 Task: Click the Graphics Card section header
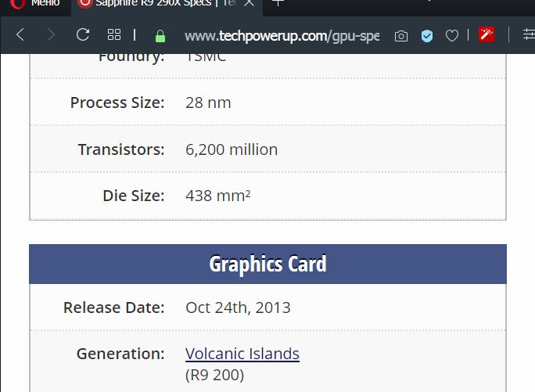[267, 264]
